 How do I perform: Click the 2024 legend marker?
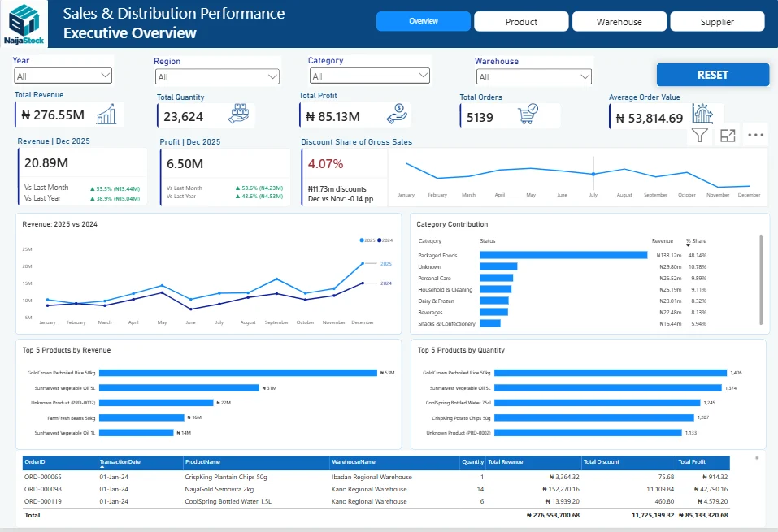[380, 240]
